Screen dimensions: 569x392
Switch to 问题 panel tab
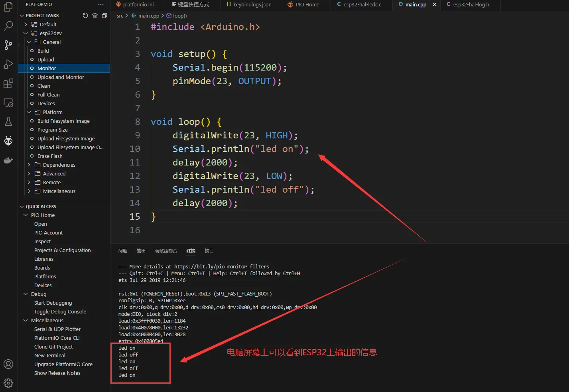click(123, 251)
